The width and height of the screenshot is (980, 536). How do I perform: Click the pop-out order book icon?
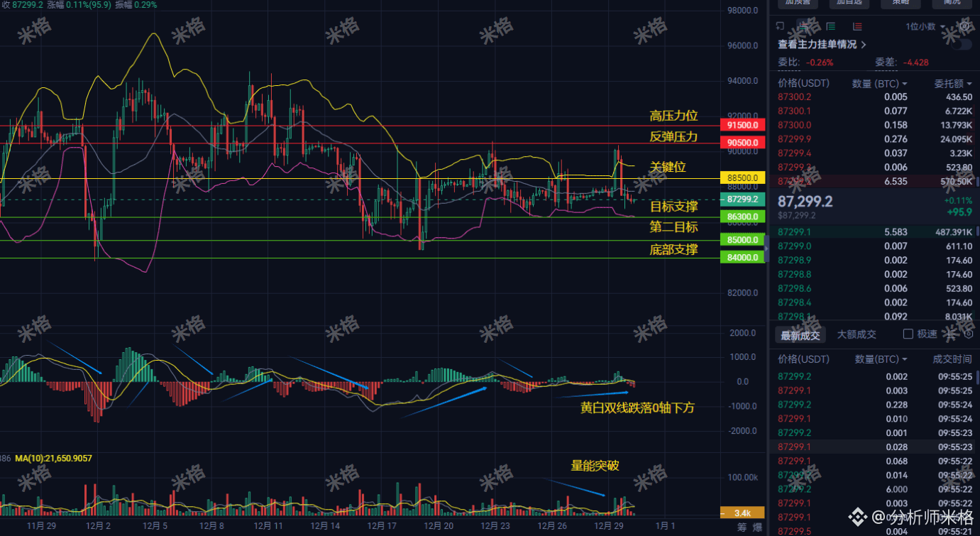pyautogui.click(x=781, y=27)
